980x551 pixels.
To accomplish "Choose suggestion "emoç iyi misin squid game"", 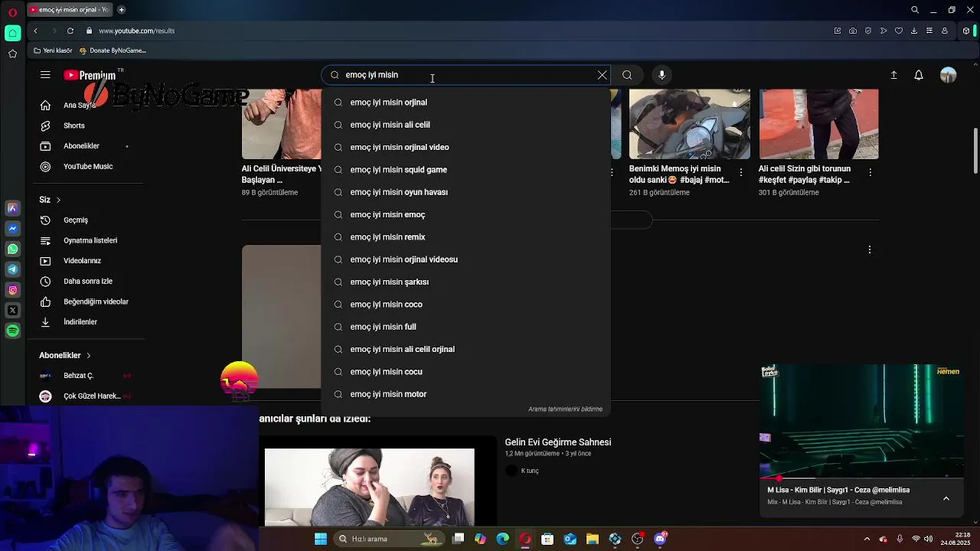I will [465, 169].
